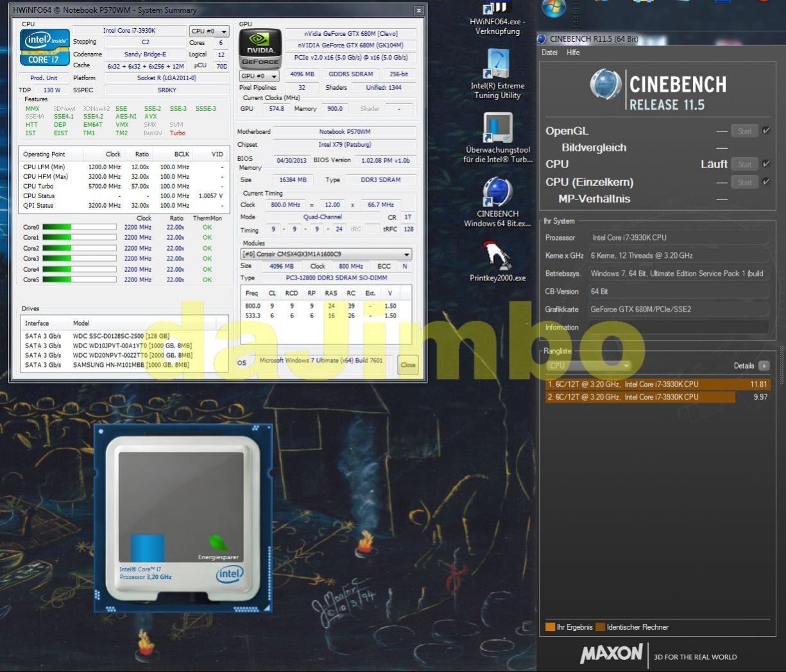
Task: Click the OS Windows 7 Ultimate field
Action: 321,360
